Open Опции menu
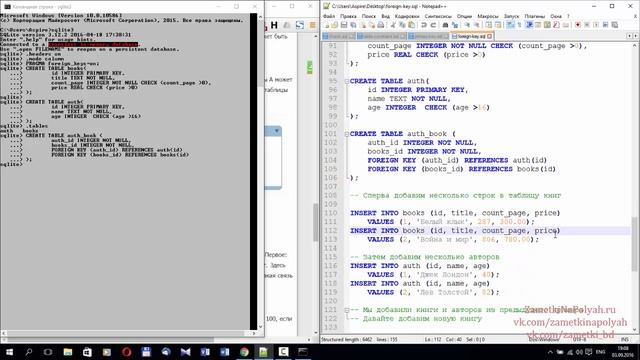640x360 pixels. [x=464, y=16]
